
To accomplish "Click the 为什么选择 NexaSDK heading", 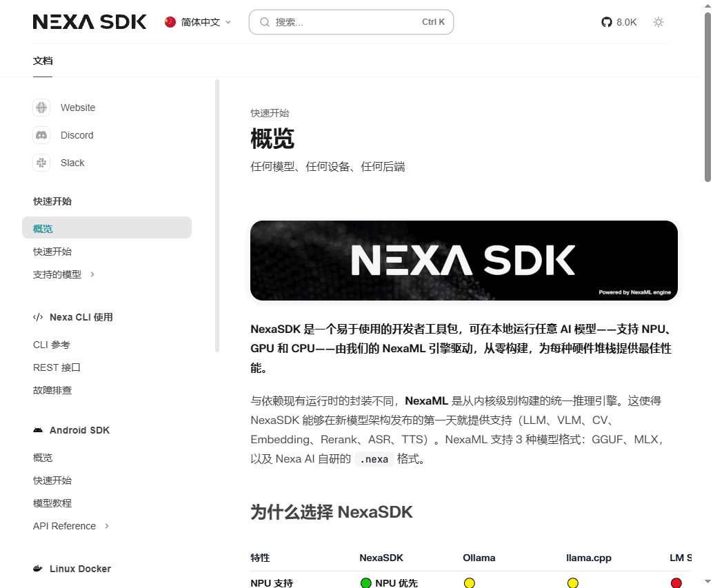I will 332,512.
